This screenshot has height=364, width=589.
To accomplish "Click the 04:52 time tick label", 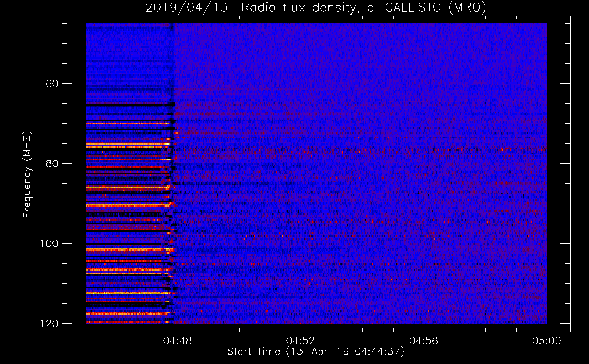I will [x=300, y=341].
